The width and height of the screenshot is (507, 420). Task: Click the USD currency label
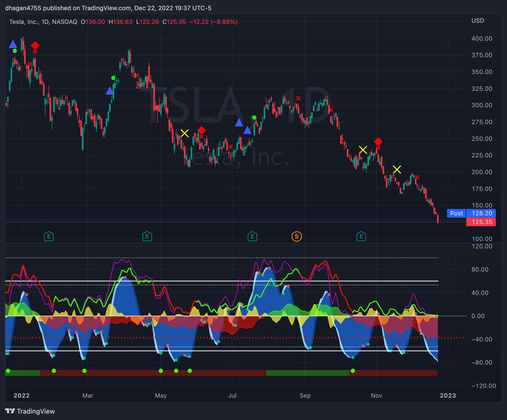click(478, 21)
